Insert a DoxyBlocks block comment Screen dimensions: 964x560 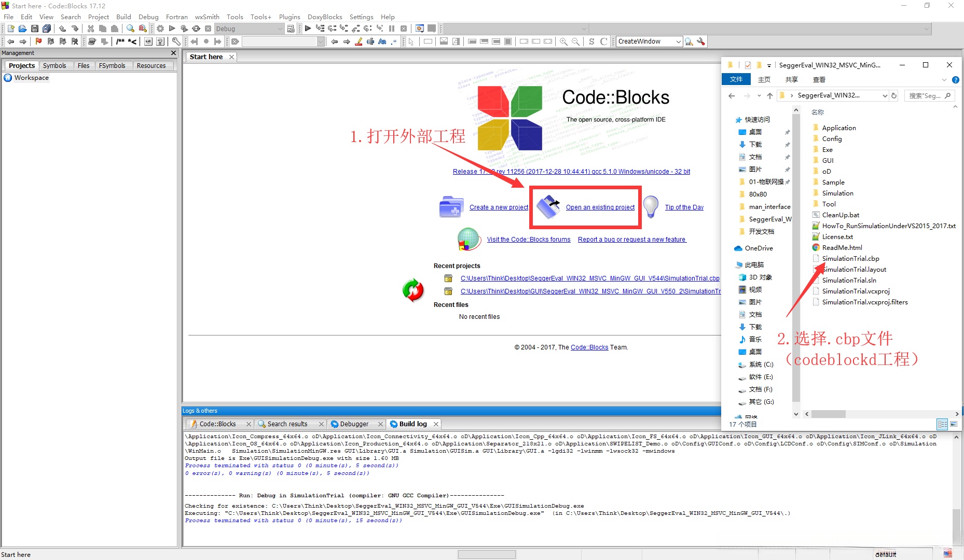(x=120, y=41)
